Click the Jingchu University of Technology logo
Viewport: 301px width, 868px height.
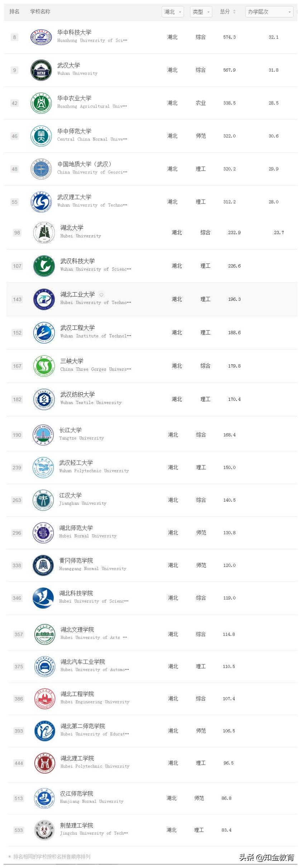pyautogui.click(x=44, y=830)
